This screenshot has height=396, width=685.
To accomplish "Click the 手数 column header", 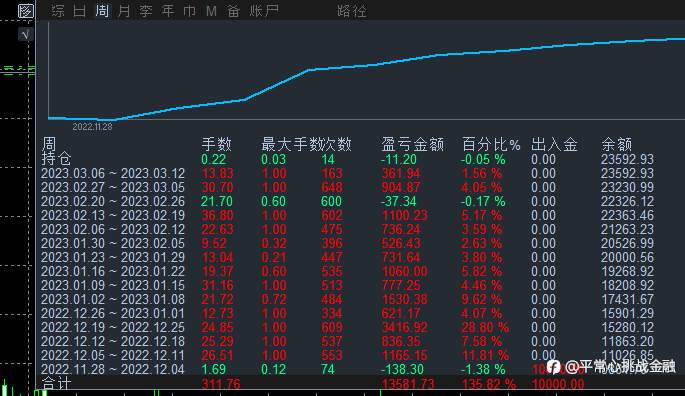I will point(217,144).
